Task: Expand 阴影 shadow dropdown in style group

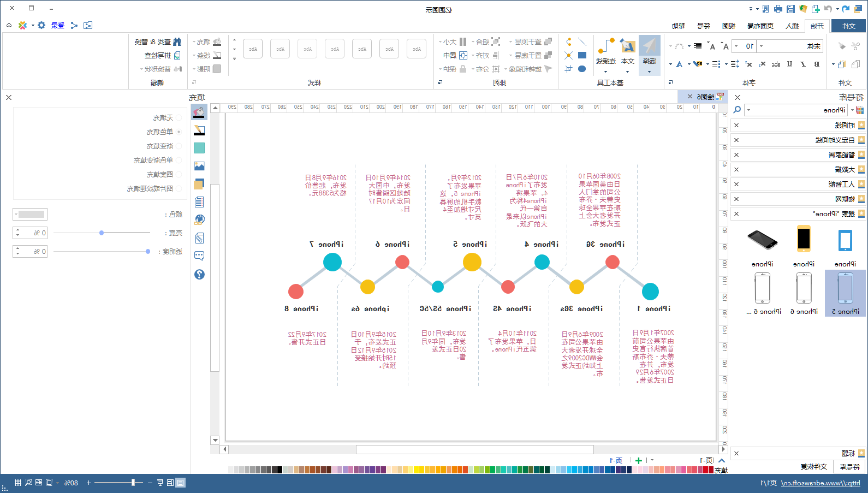Action: click(x=206, y=69)
